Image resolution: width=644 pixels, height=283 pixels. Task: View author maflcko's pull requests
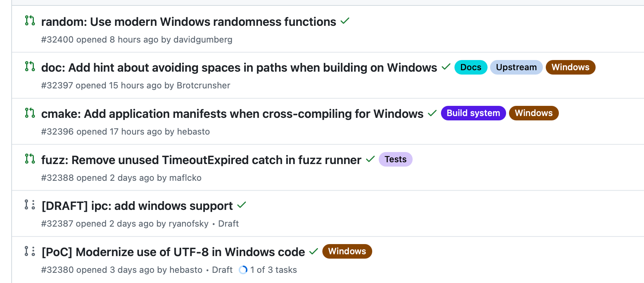tap(185, 178)
